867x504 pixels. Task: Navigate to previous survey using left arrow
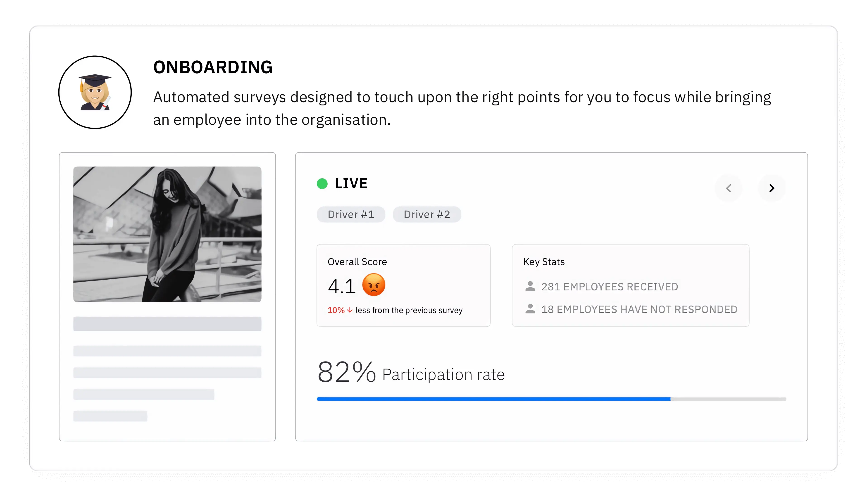click(730, 188)
